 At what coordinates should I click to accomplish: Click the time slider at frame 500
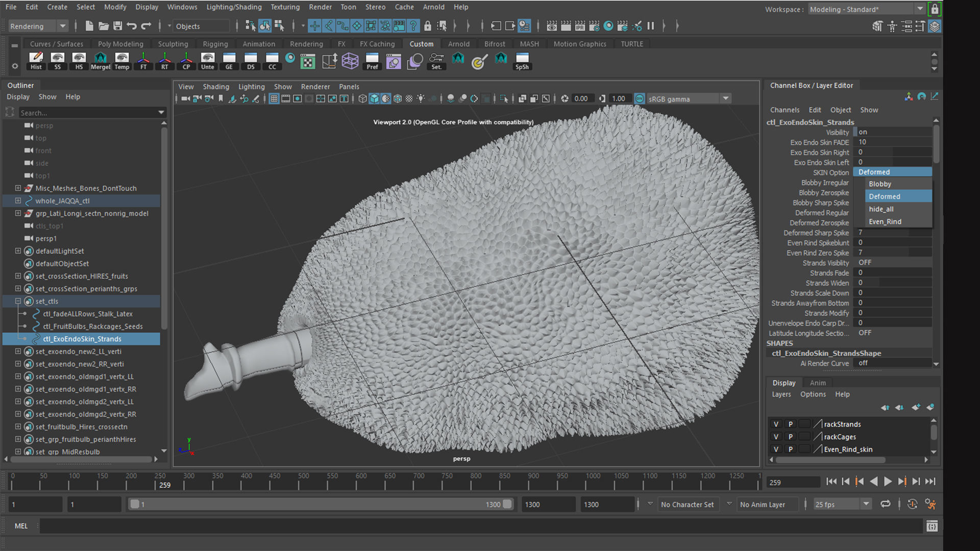point(303,480)
